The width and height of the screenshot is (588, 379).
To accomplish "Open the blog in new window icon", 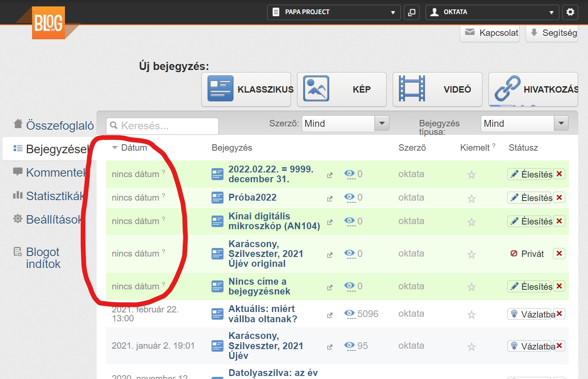I will [x=412, y=12].
